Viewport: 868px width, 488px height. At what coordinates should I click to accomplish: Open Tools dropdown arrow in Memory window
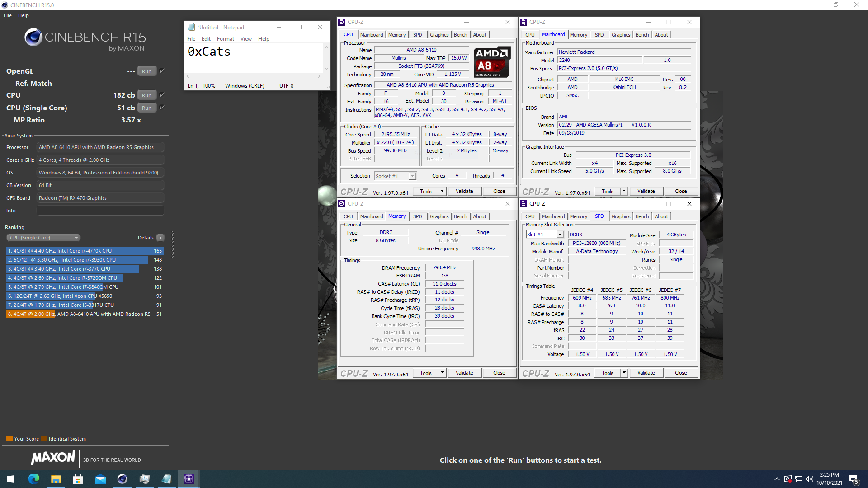[443, 373]
